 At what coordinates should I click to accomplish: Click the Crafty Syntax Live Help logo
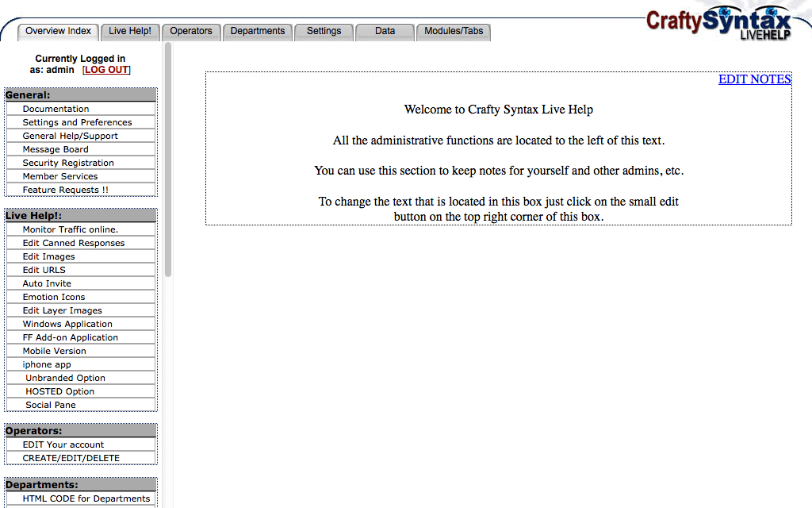719,22
